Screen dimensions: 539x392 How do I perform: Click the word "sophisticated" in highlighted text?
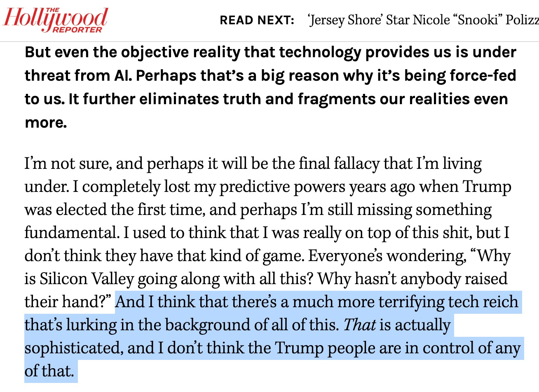73,348
